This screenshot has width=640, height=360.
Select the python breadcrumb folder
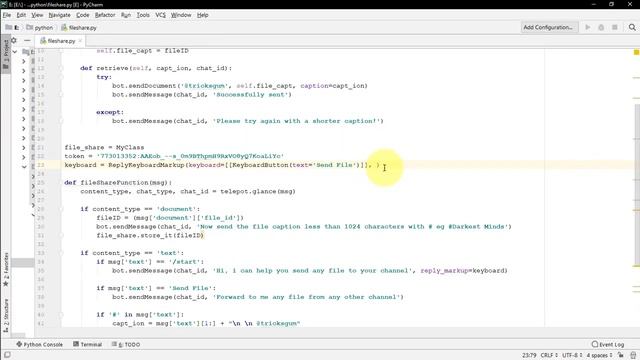point(40,28)
